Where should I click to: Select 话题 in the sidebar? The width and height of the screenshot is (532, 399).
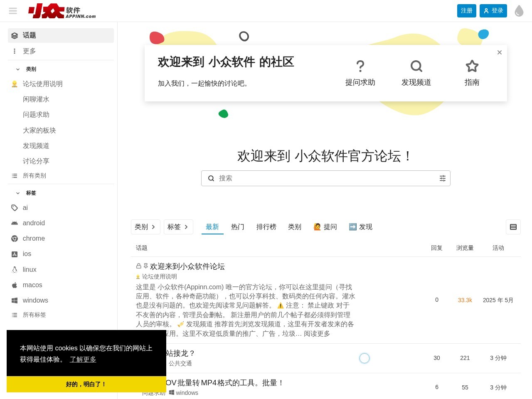[61, 35]
